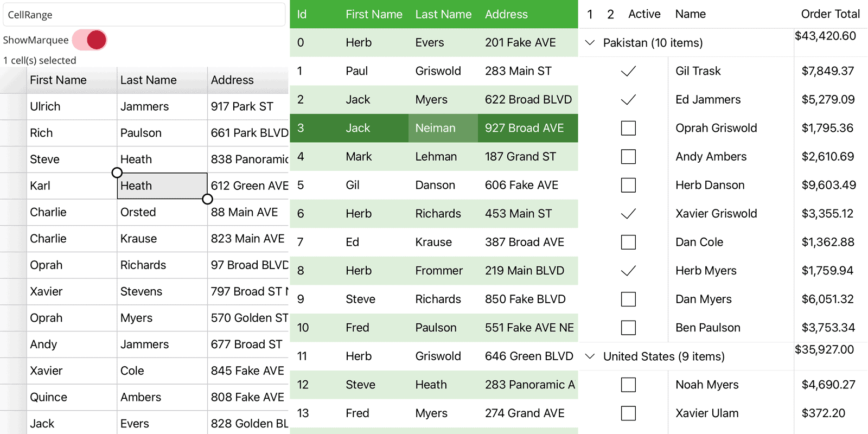Click the green grid's Last Name header
The height and width of the screenshot is (434, 868).
pyautogui.click(x=443, y=14)
